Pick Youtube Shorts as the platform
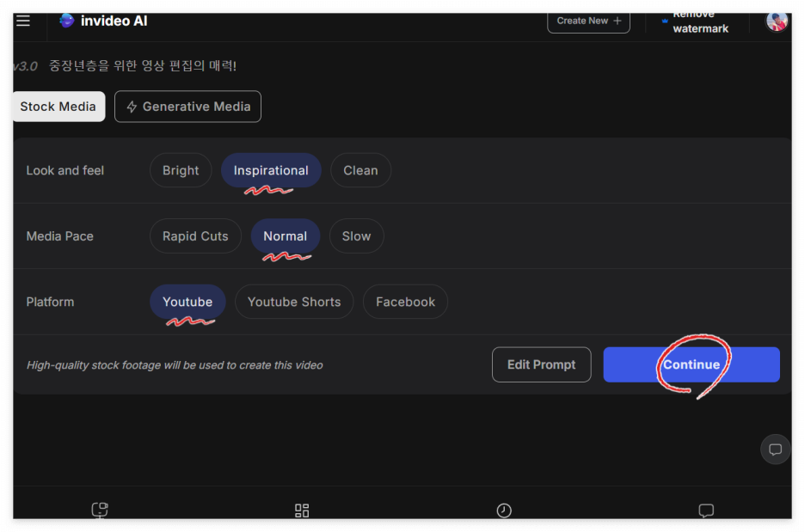The width and height of the screenshot is (805, 532). 294,302
